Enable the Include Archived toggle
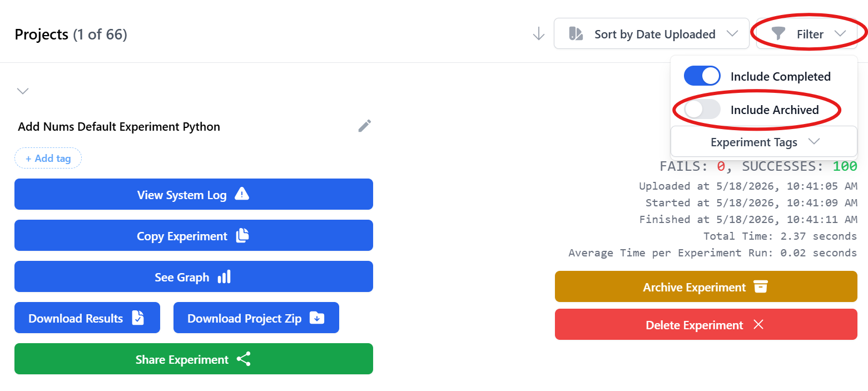Viewport: 868px width, 391px height. pyautogui.click(x=702, y=109)
